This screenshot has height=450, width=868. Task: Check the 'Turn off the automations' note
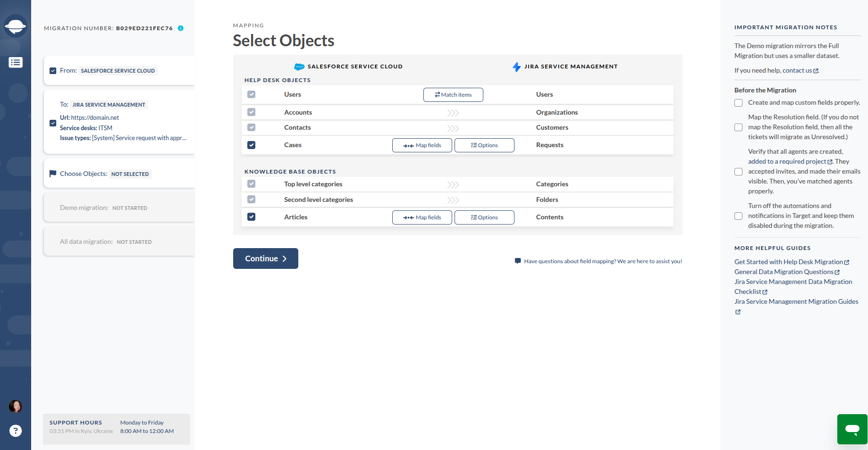[739, 216]
